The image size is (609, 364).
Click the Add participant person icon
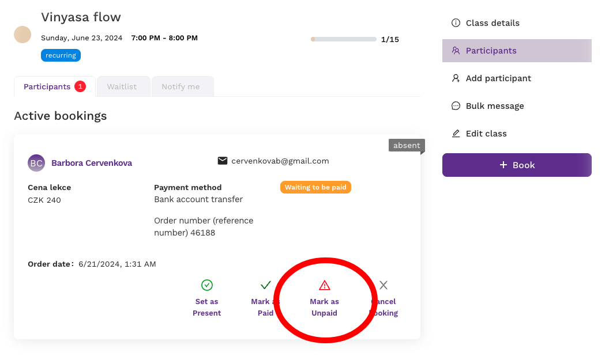point(456,78)
